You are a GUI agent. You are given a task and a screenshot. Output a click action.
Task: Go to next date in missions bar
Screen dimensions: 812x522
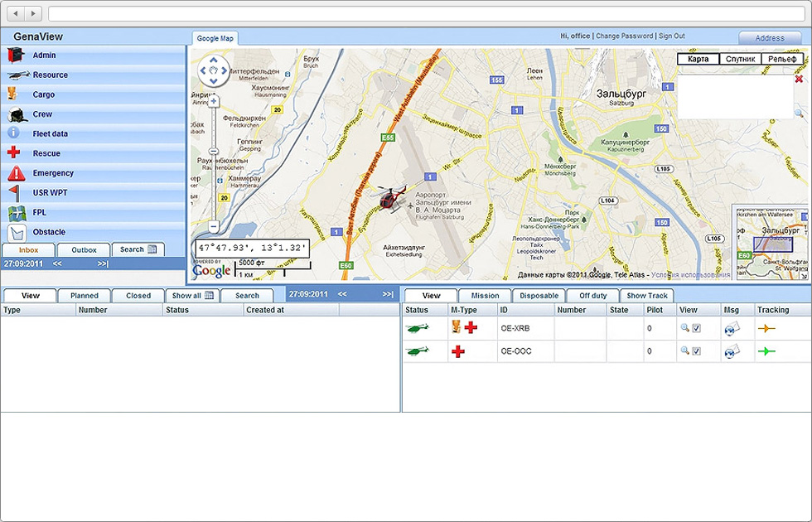388,294
